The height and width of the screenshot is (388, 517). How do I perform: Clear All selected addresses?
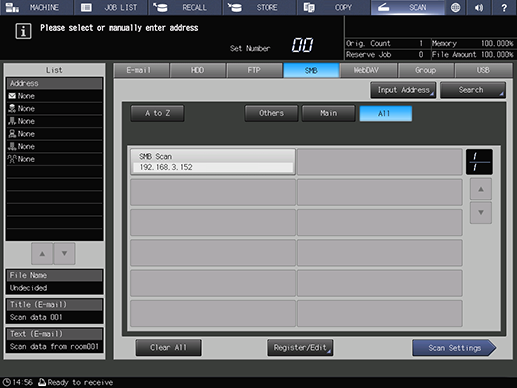[x=168, y=348]
